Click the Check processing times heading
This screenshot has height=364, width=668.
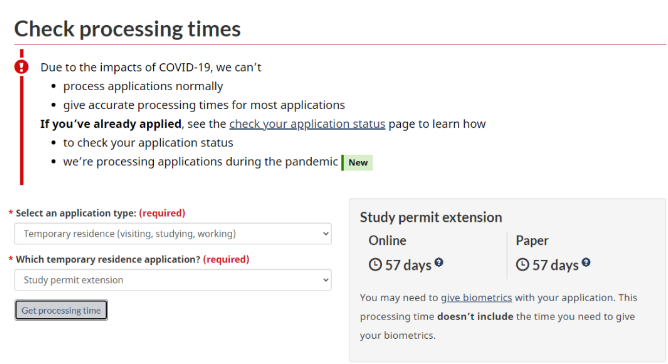coord(127,29)
